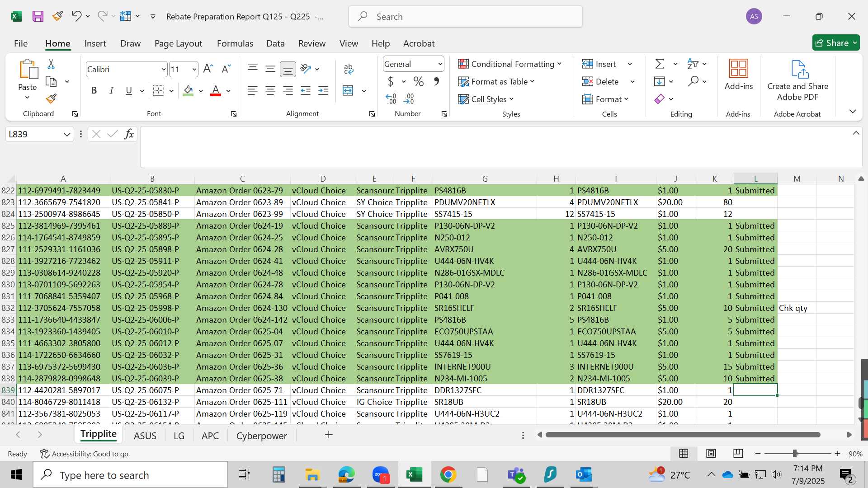Image resolution: width=868 pixels, height=488 pixels.
Task: Click the Find & Select magnifier icon
Action: tap(693, 81)
